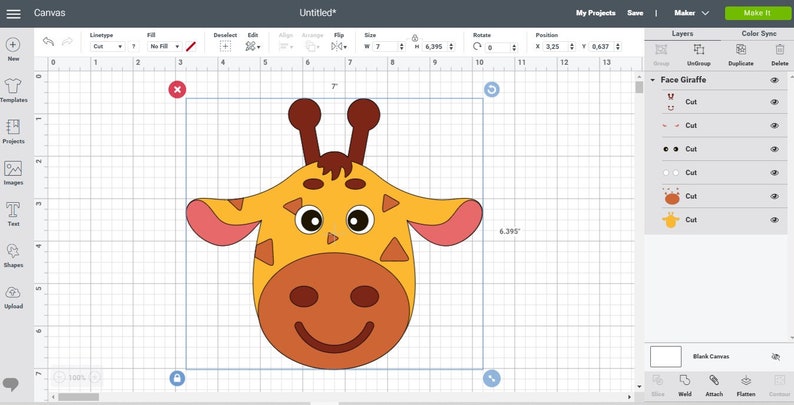Undo the last action

(x=49, y=42)
